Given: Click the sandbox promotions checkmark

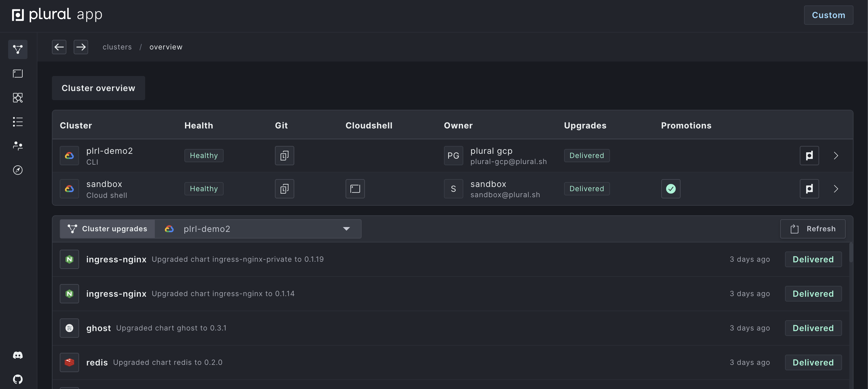Looking at the screenshot, I should [670, 188].
